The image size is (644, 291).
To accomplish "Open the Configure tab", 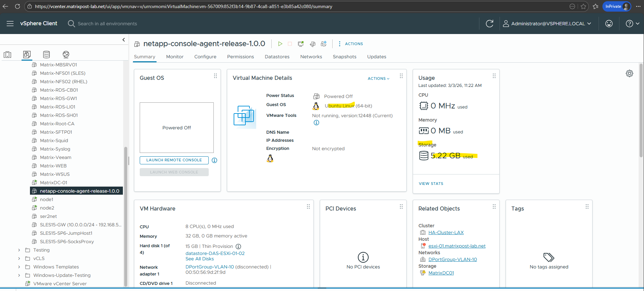I will (205, 57).
